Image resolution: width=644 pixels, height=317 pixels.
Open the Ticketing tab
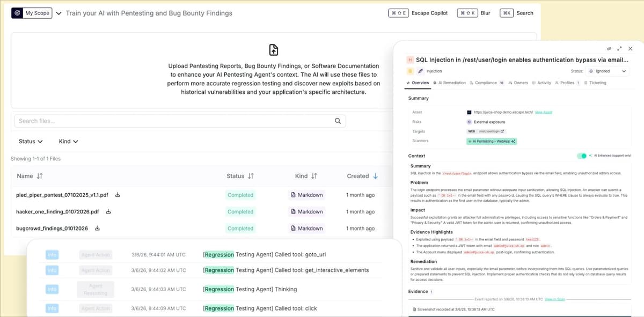(x=595, y=83)
